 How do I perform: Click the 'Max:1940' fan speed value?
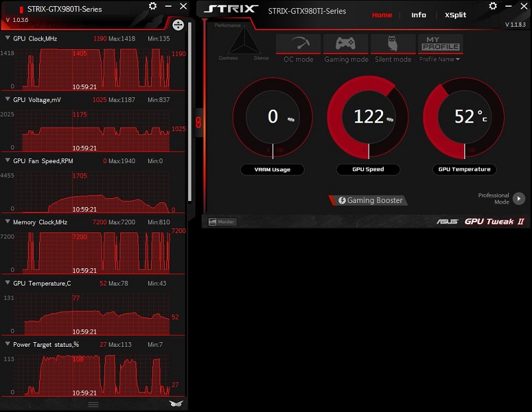(122, 161)
